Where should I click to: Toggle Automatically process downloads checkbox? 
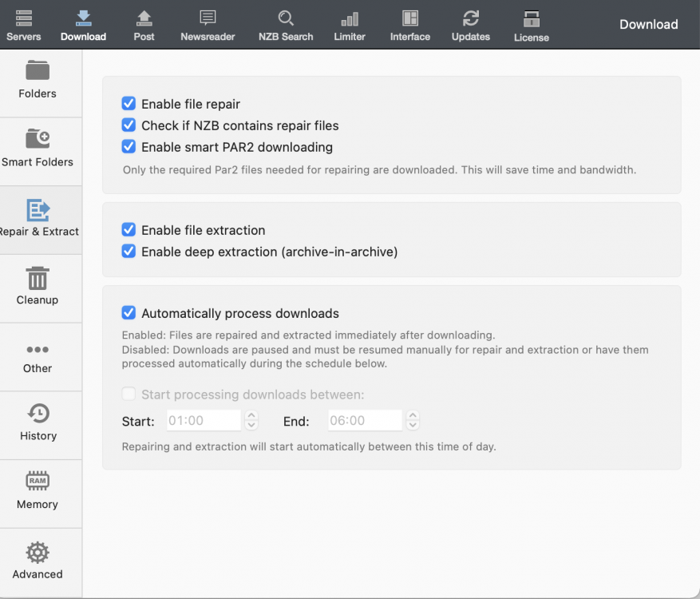(129, 314)
